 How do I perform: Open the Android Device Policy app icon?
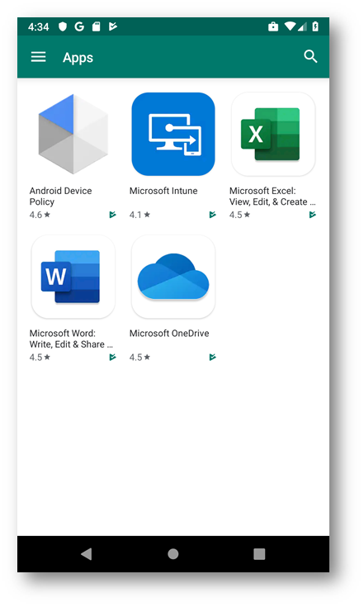point(73,134)
